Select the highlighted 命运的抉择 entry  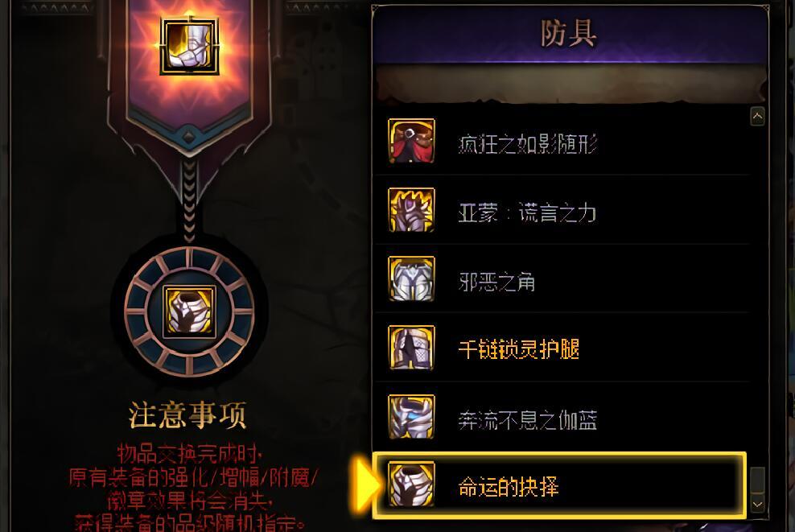click(559, 485)
